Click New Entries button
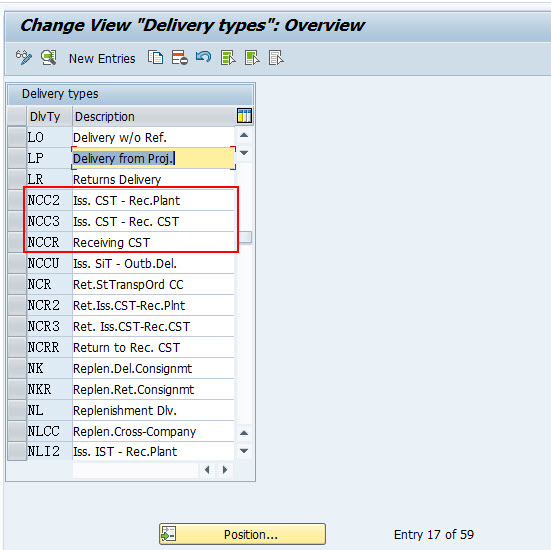 pos(102,59)
